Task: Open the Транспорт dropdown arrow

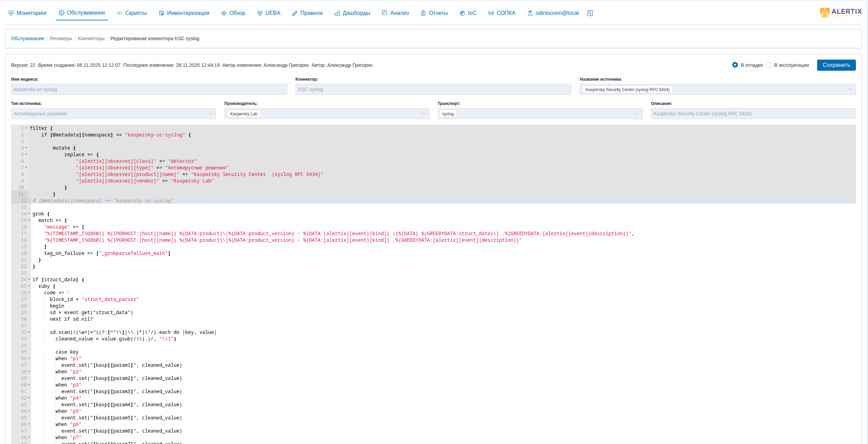Action: tap(637, 114)
